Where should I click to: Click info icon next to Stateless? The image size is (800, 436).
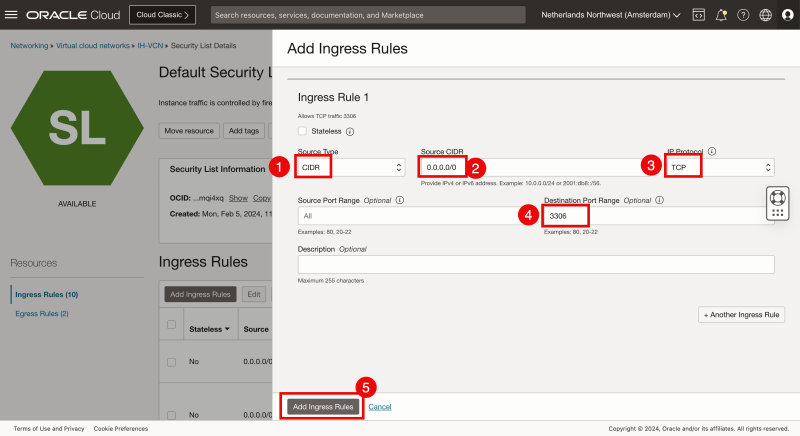350,131
